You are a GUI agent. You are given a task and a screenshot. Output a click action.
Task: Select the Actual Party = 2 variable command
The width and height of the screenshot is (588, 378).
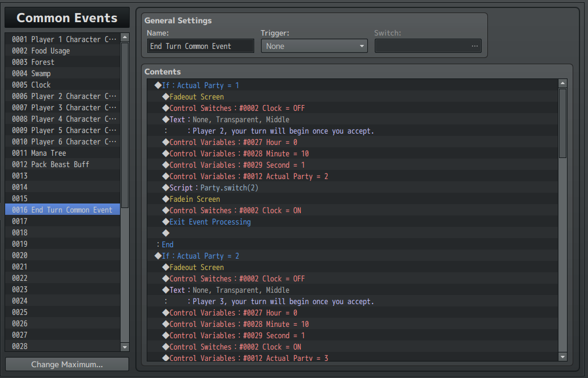click(352, 176)
